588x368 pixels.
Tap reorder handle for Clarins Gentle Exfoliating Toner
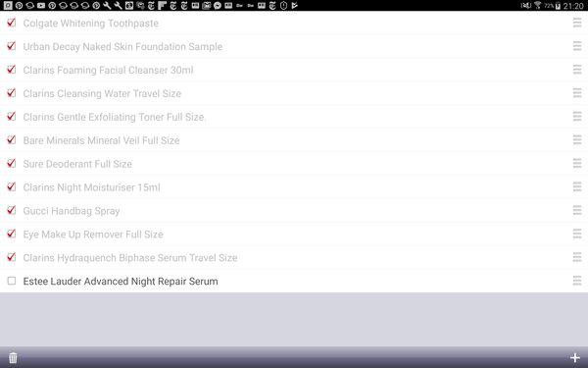pos(577,117)
